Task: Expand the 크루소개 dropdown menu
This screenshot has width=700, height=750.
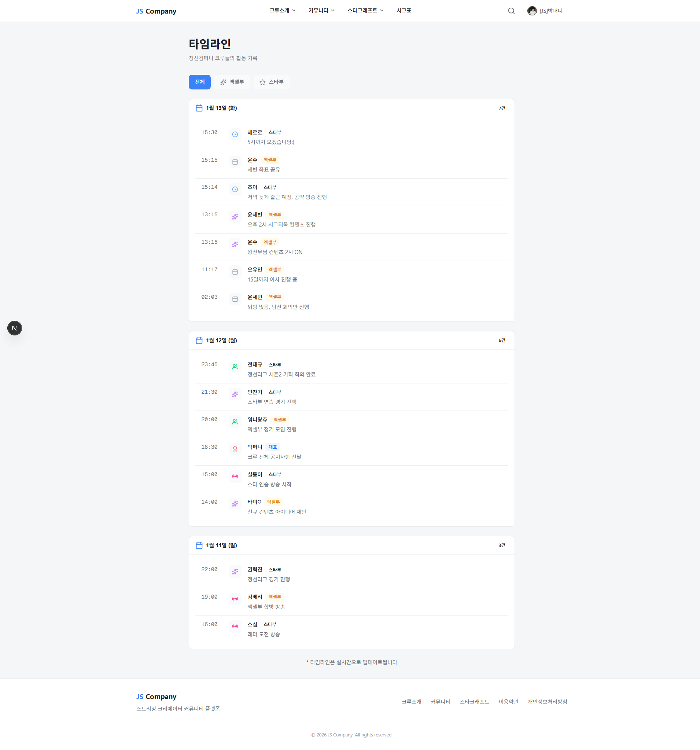Action: (x=282, y=11)
